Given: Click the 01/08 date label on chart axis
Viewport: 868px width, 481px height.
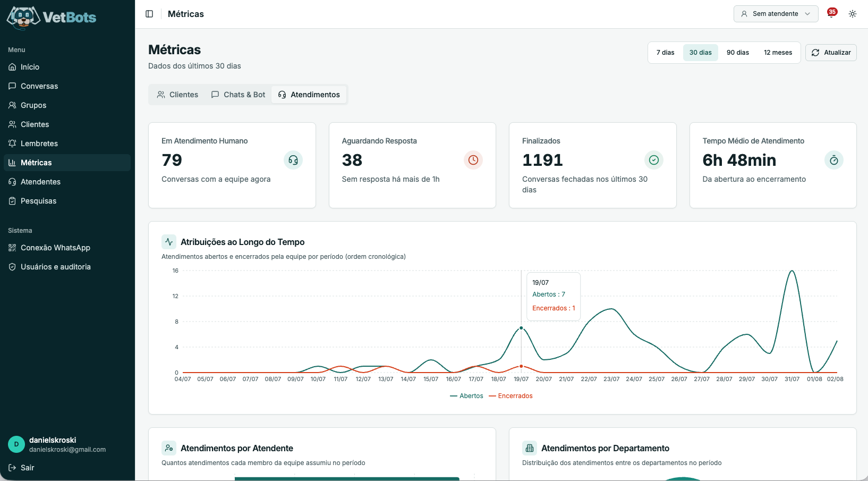Looking at the screenshot, I should click(814, 379).
